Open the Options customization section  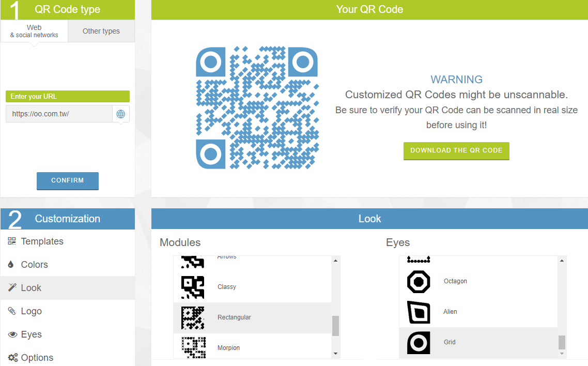tap(68, 357)
